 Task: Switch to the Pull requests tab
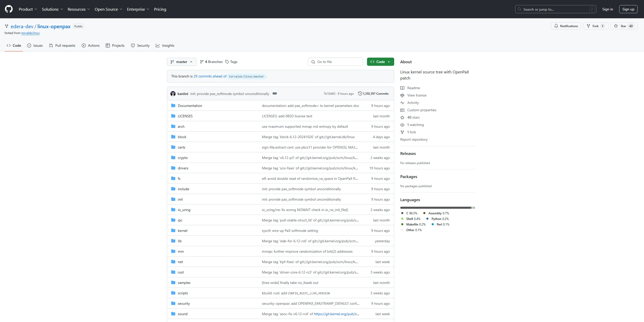62,45
